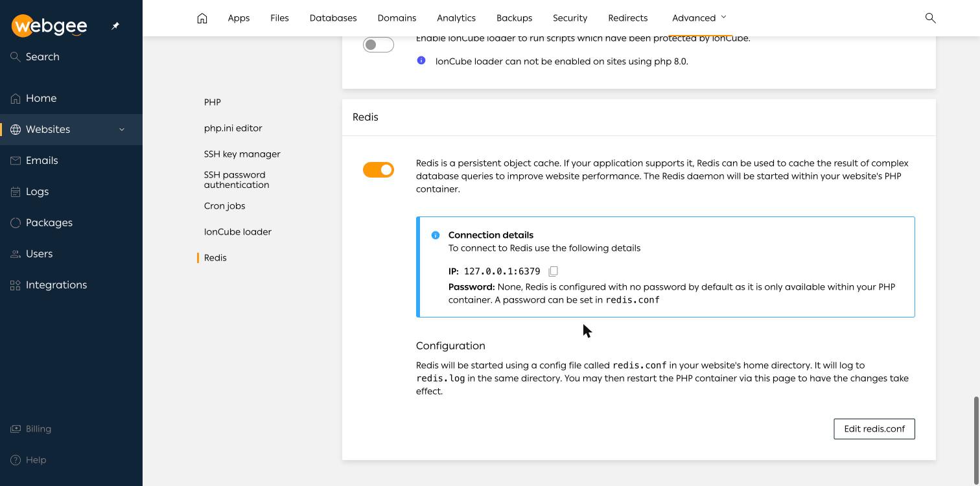Jump to the PHP section
The height and width of the screenshot is (486, 980).
coord(212,102)
